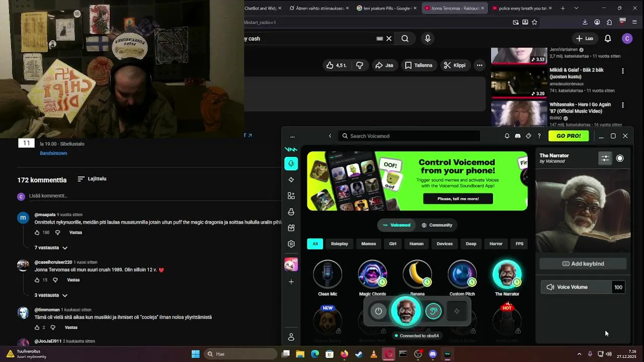The image size is (644, 362).
Task: Click GO PRO! button
Action: click(569, 136)
